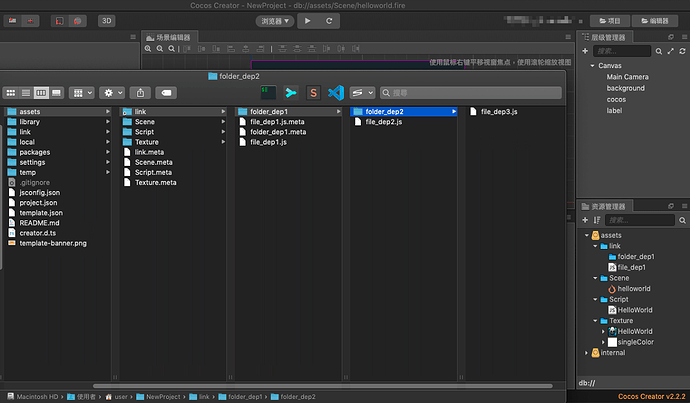Select the background node in hierarchy
This screenshot has width=690, height=403.
pyautogui.click(x=625, y=88)
